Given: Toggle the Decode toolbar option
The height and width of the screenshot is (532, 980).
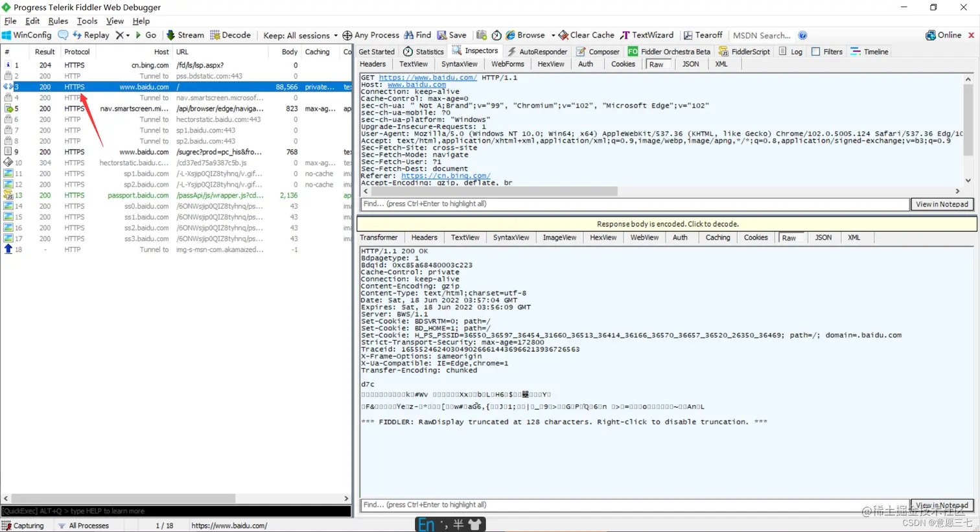Looking at the screenshot, I should (x=230, y=35).
